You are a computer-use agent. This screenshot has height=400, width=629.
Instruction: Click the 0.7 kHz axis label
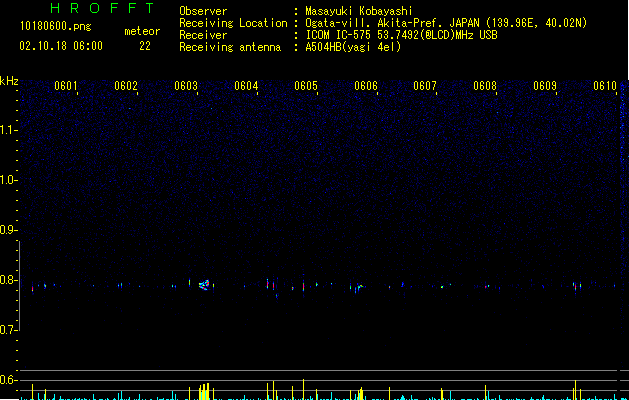pyautogui.click(x=9, y=330)
